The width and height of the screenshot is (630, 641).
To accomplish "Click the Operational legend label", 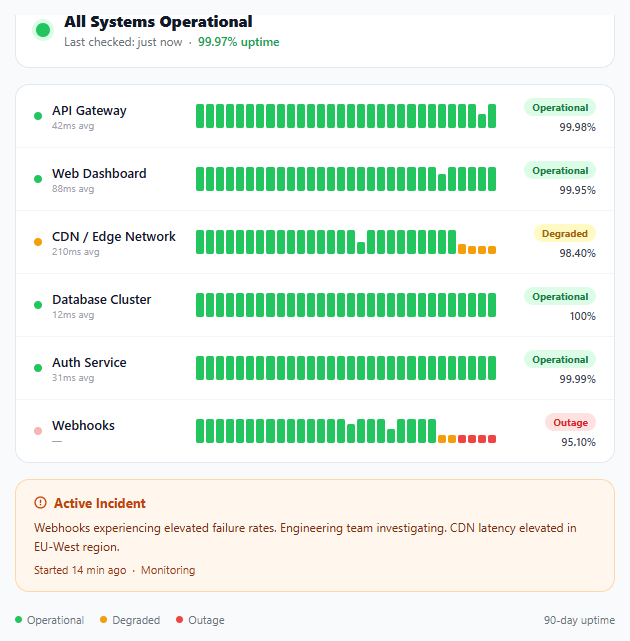I will tap(55, 620).
